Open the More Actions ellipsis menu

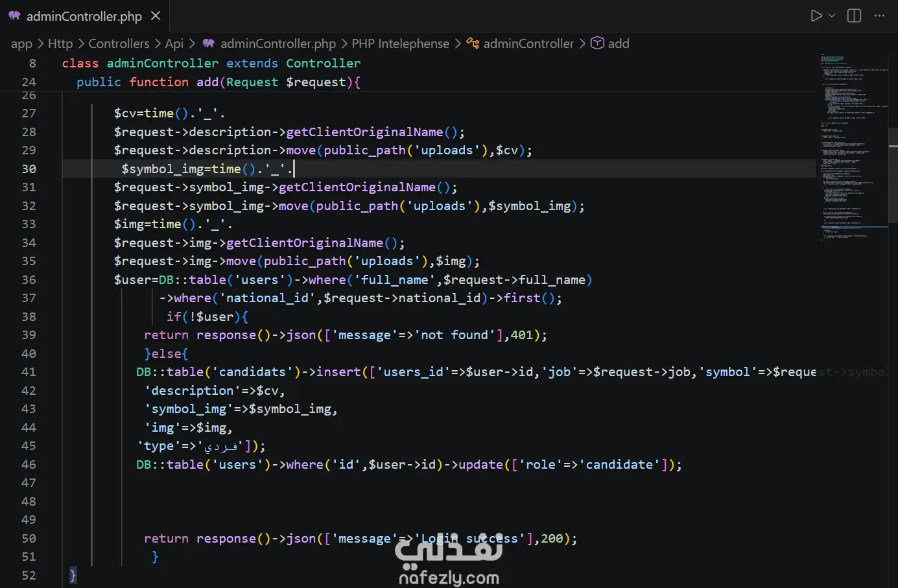click(879, 16)
